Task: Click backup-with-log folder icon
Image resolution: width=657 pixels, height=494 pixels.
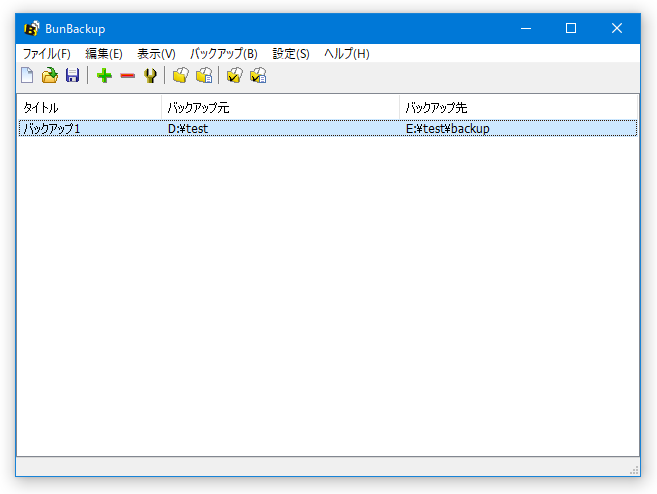Action: click(204, 75)
